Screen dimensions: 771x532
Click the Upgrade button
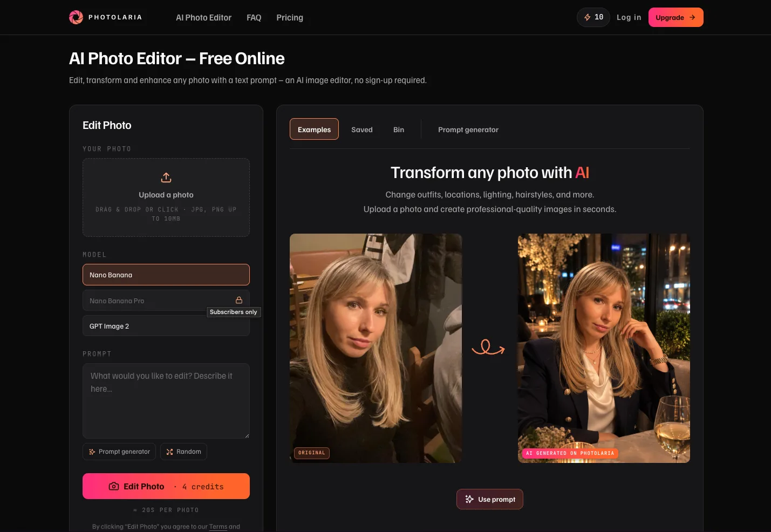(x=676, y=17)
